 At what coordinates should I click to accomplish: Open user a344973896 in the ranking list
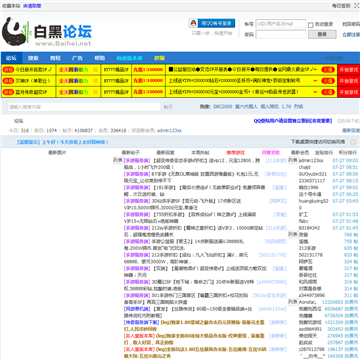[312, 295]
